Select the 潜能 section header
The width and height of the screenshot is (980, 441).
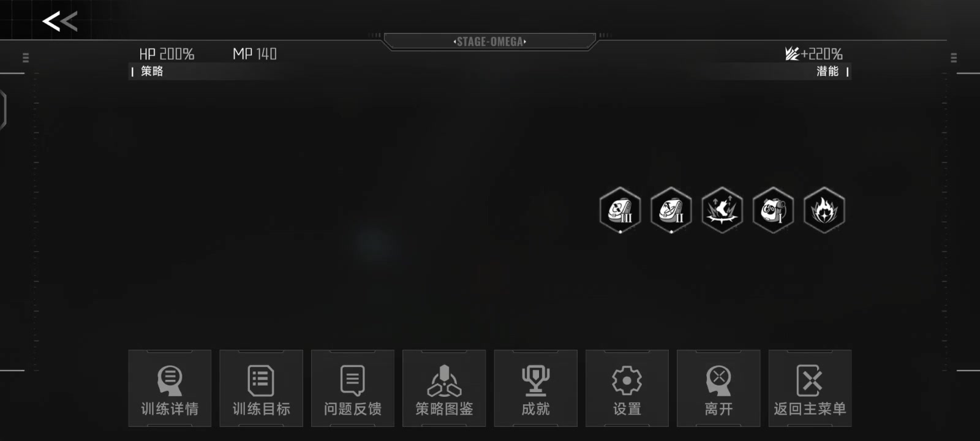pyautogui.click(x=827, y=71)
